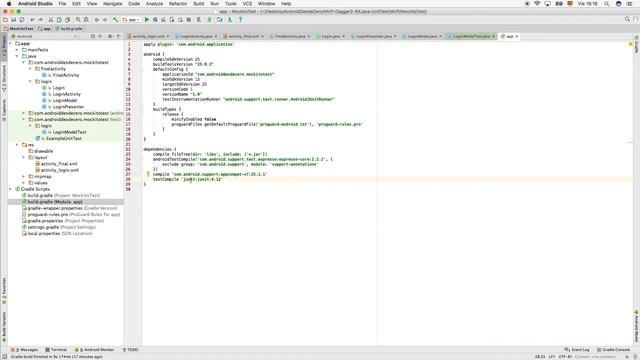This screenshot has height=360, width=640.
Task: Expand the mipmap folder
Action: pyautogui.click(x=24, y=177)
